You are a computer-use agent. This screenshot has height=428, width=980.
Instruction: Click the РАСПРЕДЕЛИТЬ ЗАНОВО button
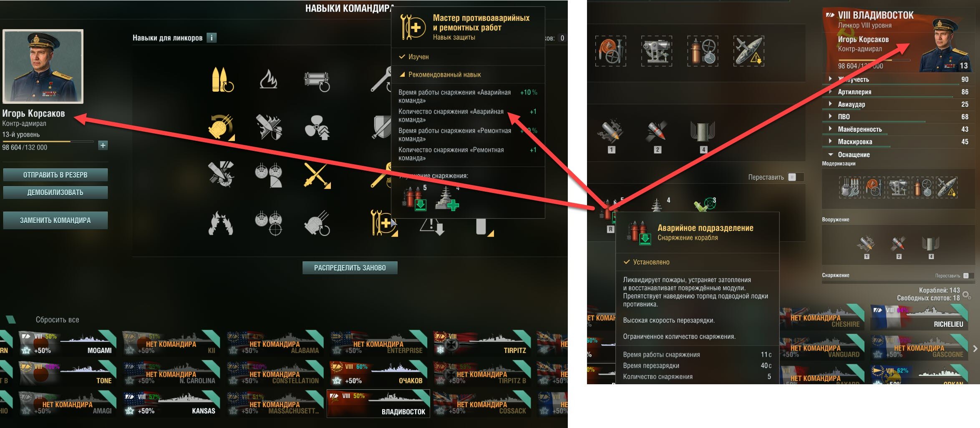coord(350,268)
